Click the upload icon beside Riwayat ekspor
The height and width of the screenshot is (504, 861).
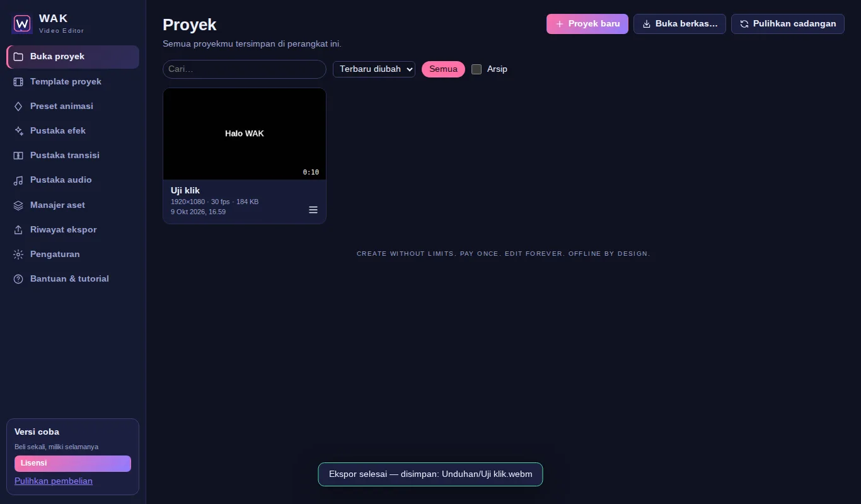pyautogui.click(x=18, y=230)
